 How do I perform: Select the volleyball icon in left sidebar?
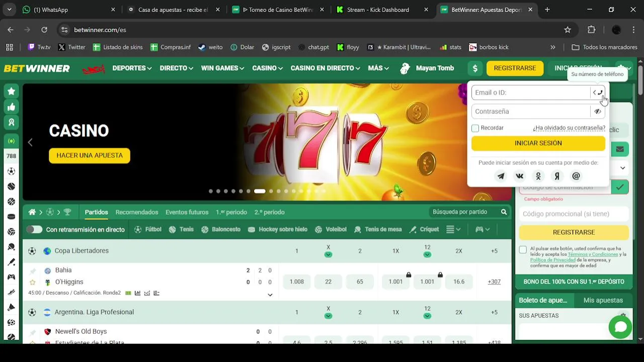11,232
